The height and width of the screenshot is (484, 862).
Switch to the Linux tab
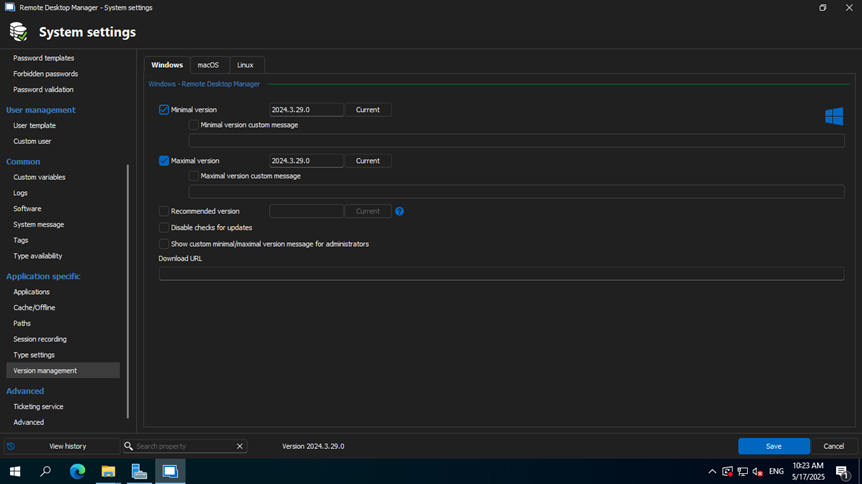tap(245, 65)
